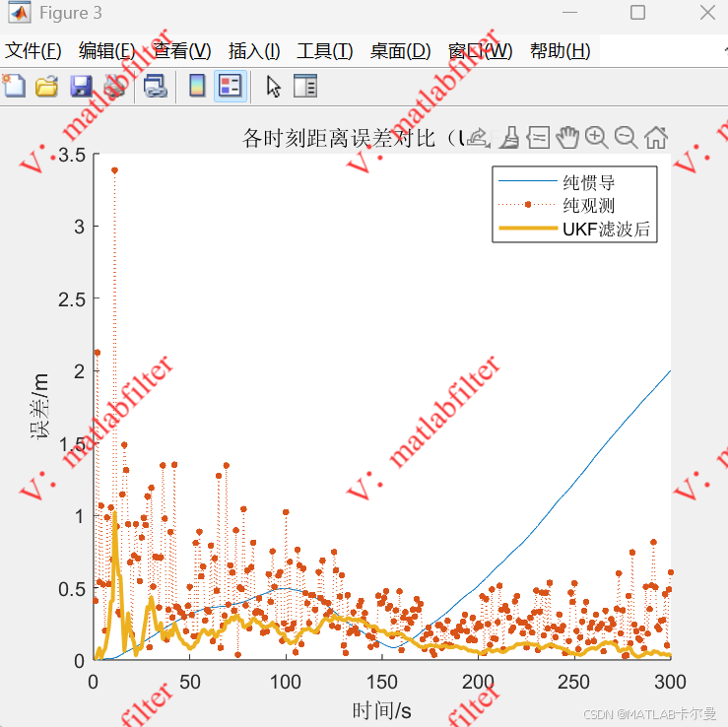Minimize the Figure 3 window
This screenshot has height=727, width=728.
[569, 13]
